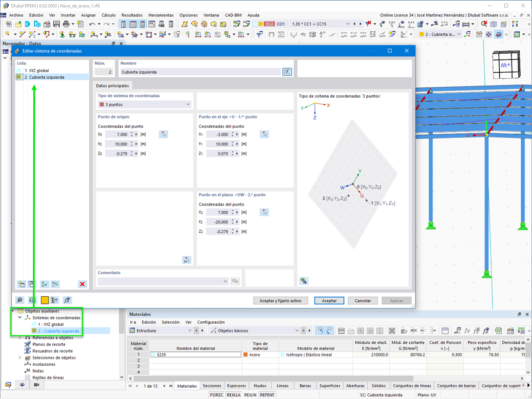Click the color swatch of Cubierta izquierda in Lista

pos(19,77)
